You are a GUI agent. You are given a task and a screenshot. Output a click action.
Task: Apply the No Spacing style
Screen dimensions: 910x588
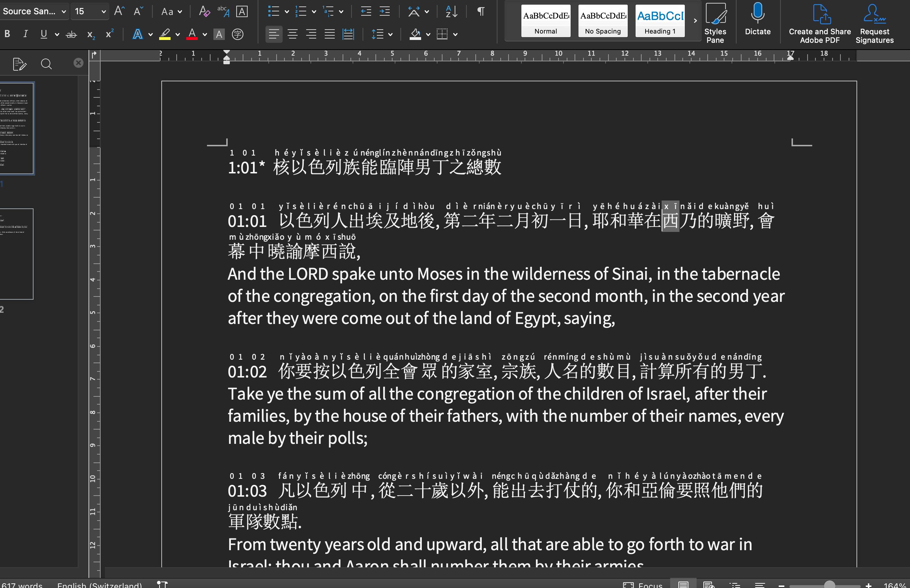point(603,21)
